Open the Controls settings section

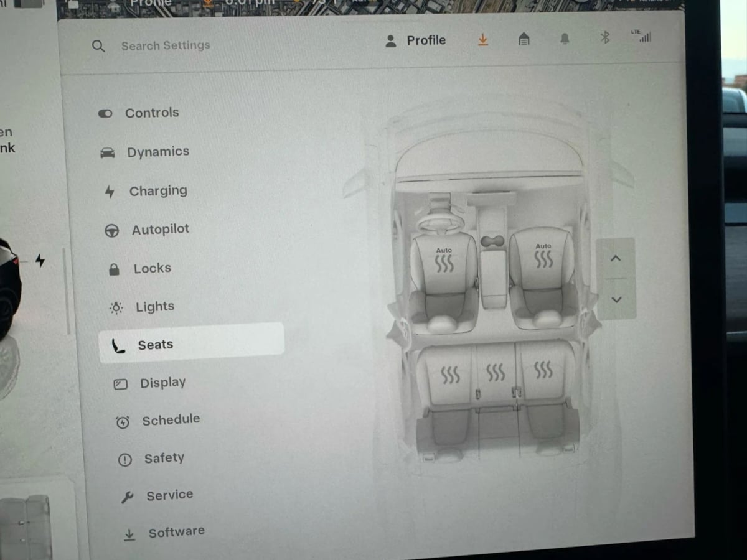coord(151,113)
